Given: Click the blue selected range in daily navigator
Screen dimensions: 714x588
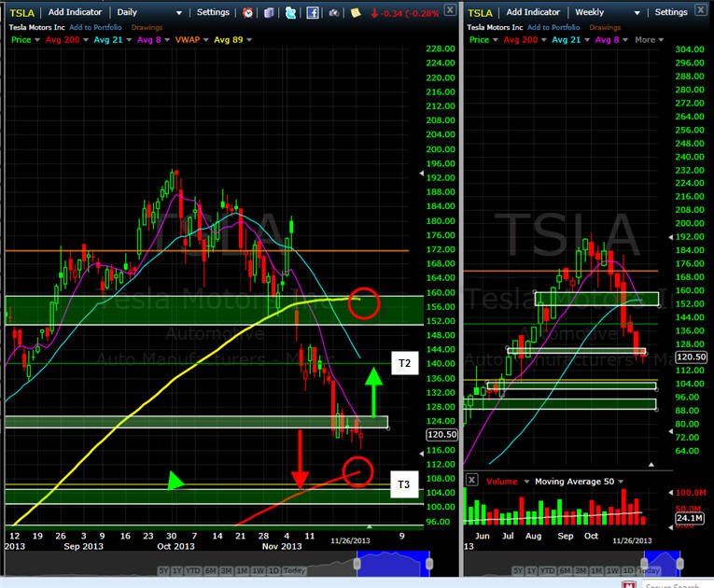Looking at the screenshot, I should tap(393, 564).
